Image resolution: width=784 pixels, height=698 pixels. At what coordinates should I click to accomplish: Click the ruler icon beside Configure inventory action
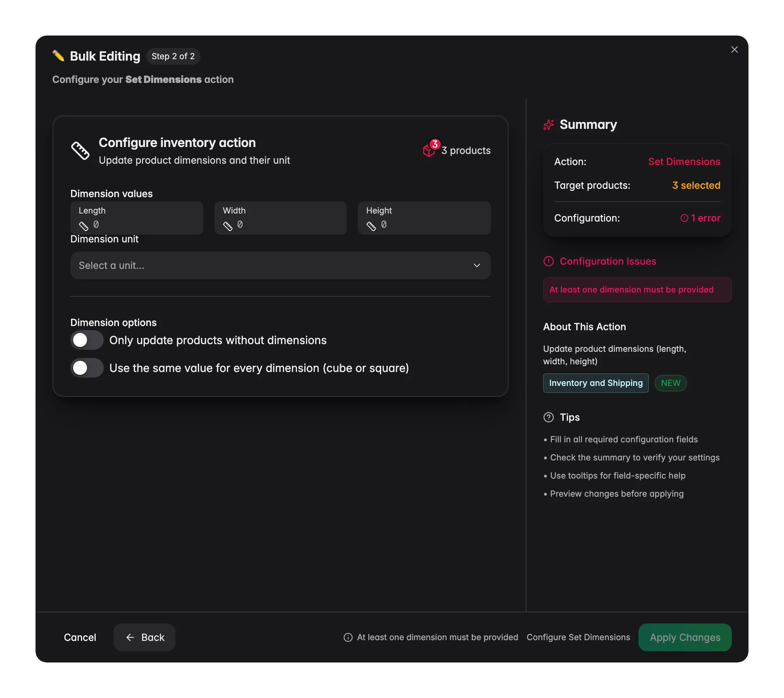point(80,150)
